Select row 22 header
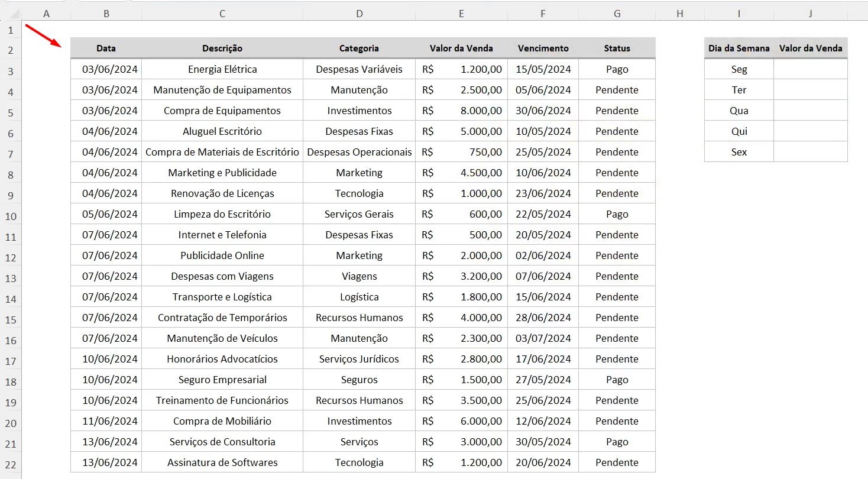868x479 pixels. coord(11,464)
